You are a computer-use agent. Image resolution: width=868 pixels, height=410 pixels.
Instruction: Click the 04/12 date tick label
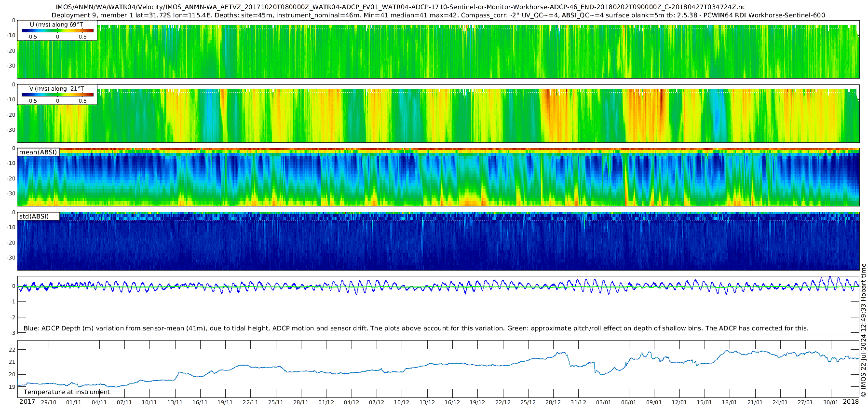352,402
